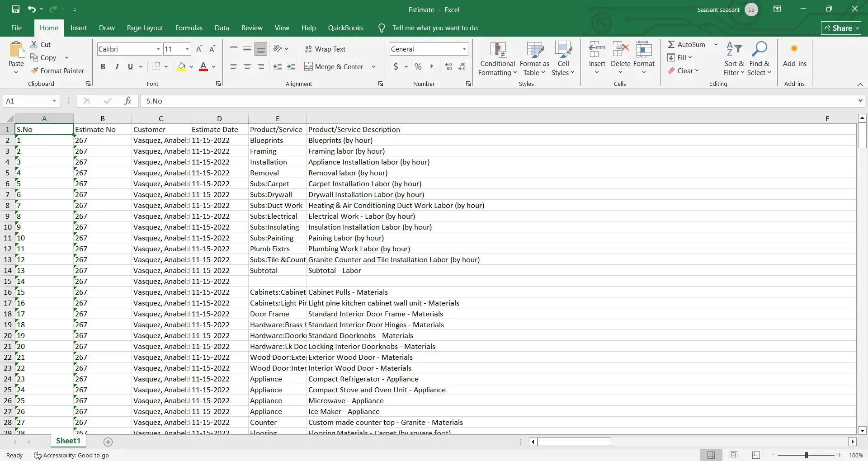
Task: Switch to Page Layout view button
Action: (733, 455)
